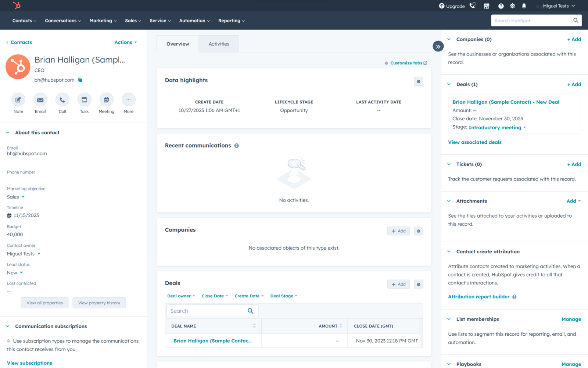Select the Email icon to compose an email
Viewport: 588px width, 368px height.
[x=40, y=100]
